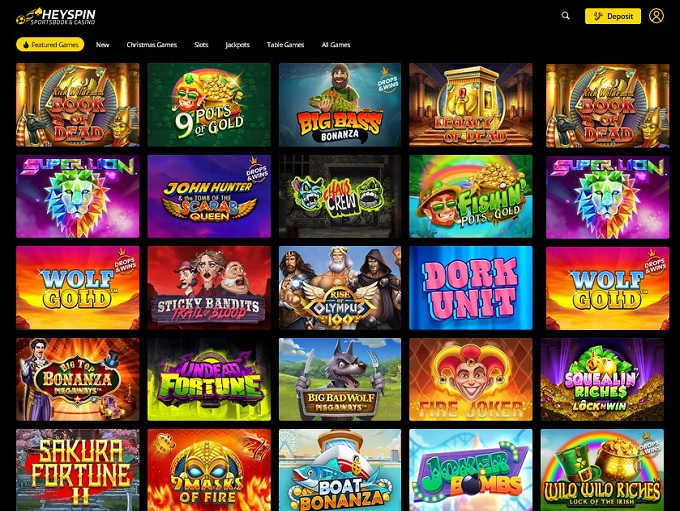
Task: Open the Christmas Games category
Action: [x=152, y=45]
